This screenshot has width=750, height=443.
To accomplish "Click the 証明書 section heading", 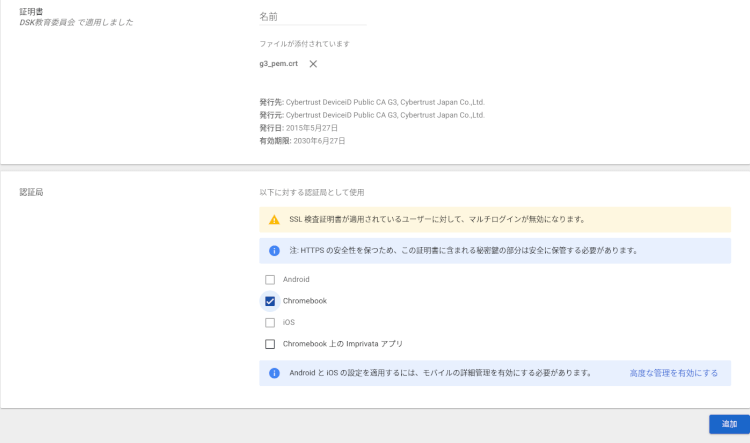I will click(31, 11).
